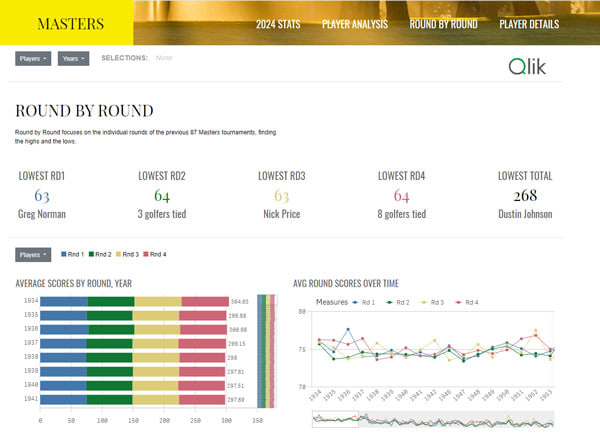
Task: Toggle Rd 2 line legend item
Action: [398, 303]
